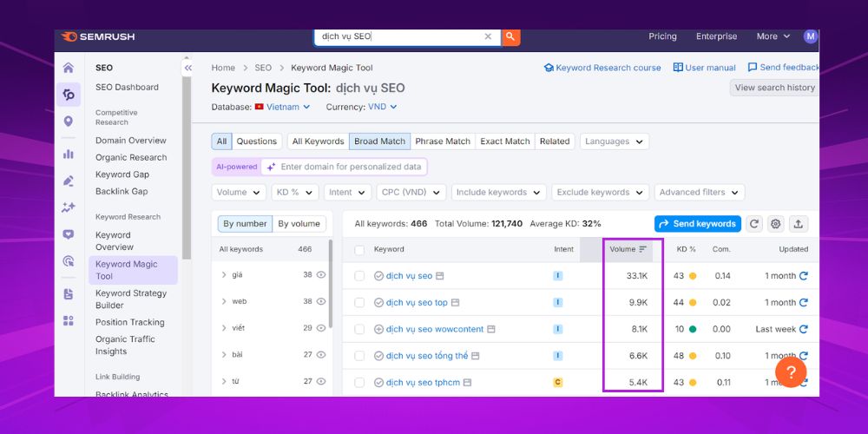The image size is (868, 434).
Task: Select the Questions tab
Action: [257, 141]
